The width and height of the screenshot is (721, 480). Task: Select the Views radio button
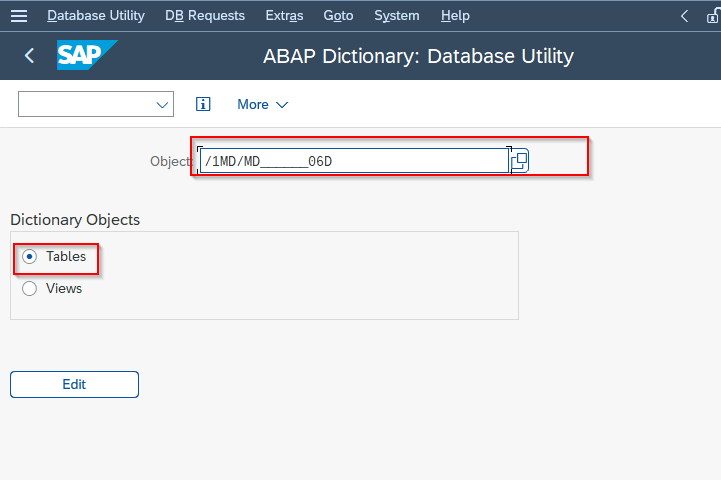click(x=29, y=289)
